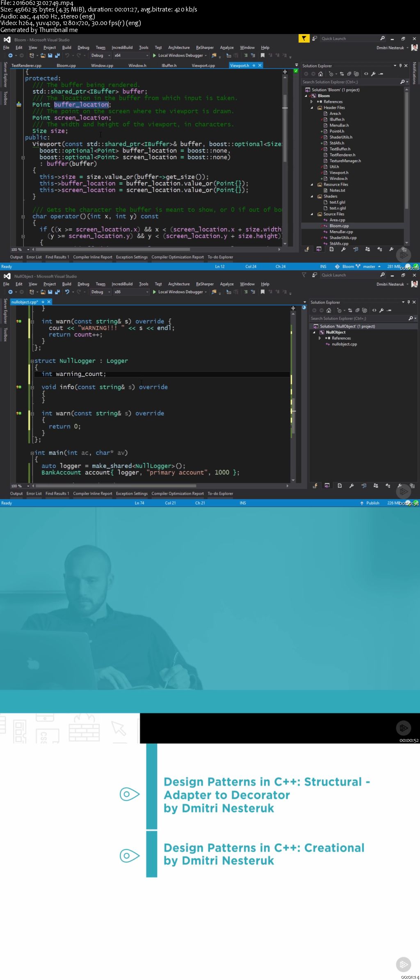This screenshot has width=420, height=980.
Task: Pin the Viewport.h tab
Action: tap(254, 65)
